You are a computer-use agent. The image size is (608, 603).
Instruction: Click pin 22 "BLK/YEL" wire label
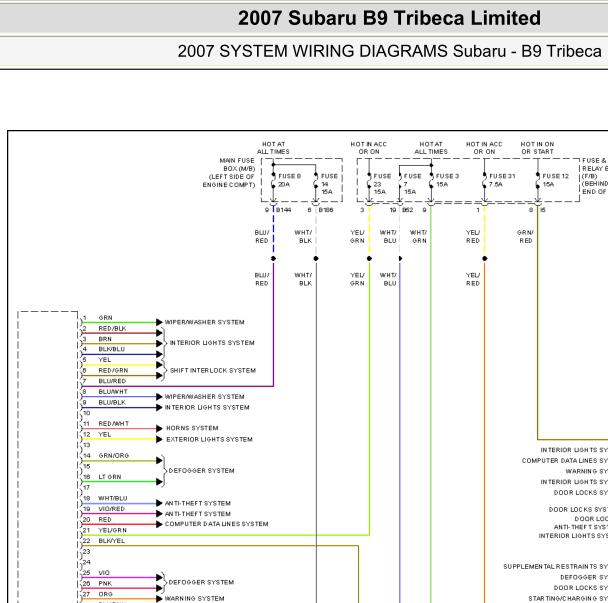coord(111,541)
